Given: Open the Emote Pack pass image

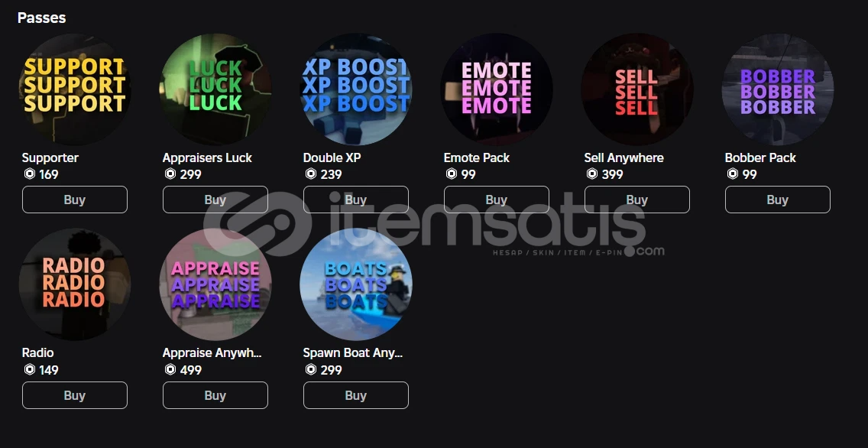Looking at the screenshot, I should click(497, 89).
